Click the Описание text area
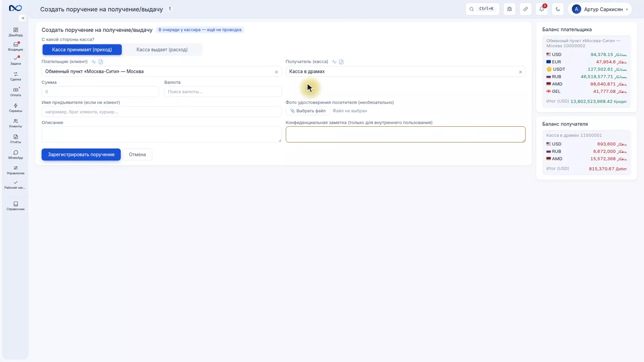Viewport: 644px width, 362px height. pyautogui.click(x=161, y=134)
